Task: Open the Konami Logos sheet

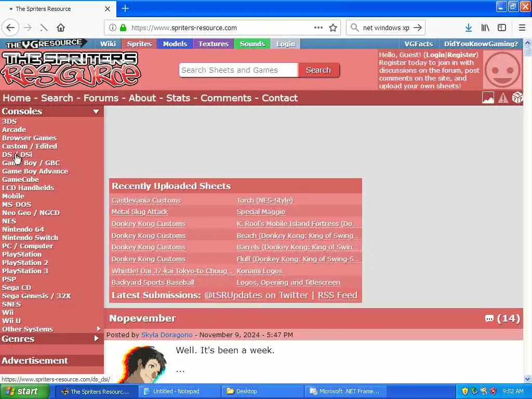Action: point(259,271)
